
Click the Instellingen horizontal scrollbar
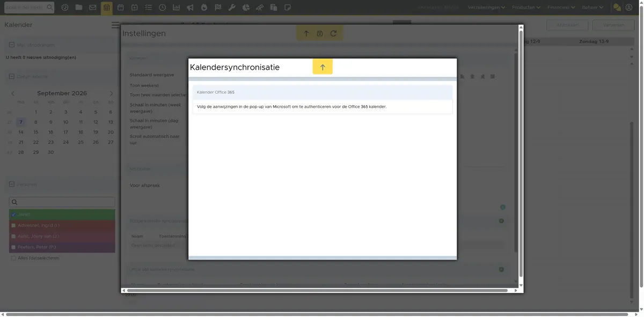click(x=317, y=291)
